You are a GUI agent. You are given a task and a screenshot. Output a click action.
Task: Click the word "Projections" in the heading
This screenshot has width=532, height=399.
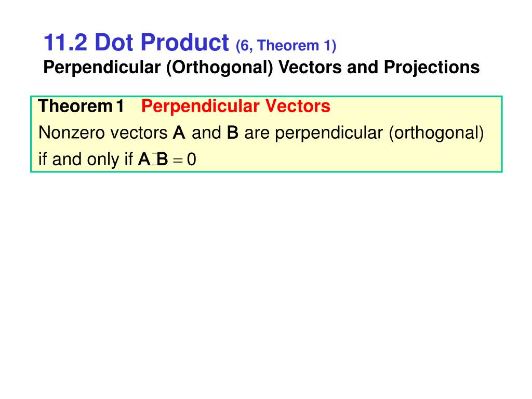point(432,67)
